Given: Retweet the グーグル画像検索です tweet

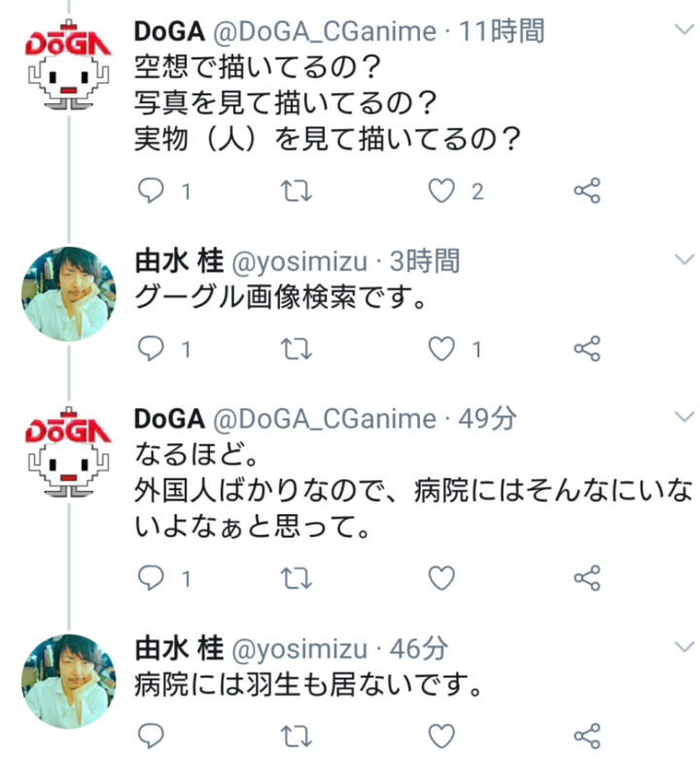Looking at the screenshot, I should [x=295, y=348].
